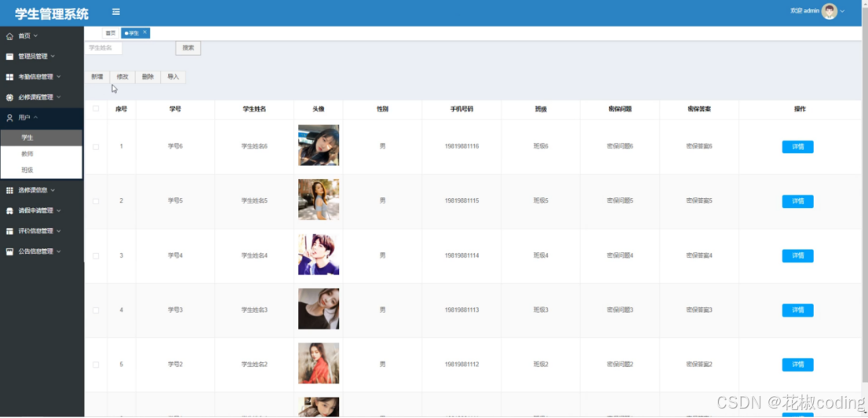Collapse the 用户 menu chevron
This screenshot has height=418, width=868.
tap(35, 118)
